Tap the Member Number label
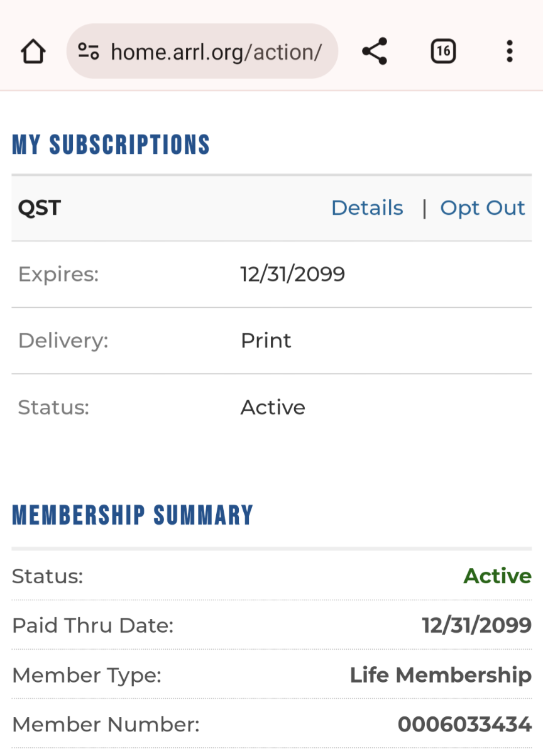Screen dimensions: 543x756 tap(106, 725)
